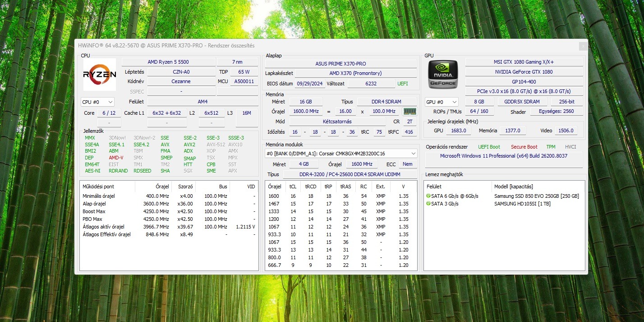Click the video clock 1506.0 field

565,131
